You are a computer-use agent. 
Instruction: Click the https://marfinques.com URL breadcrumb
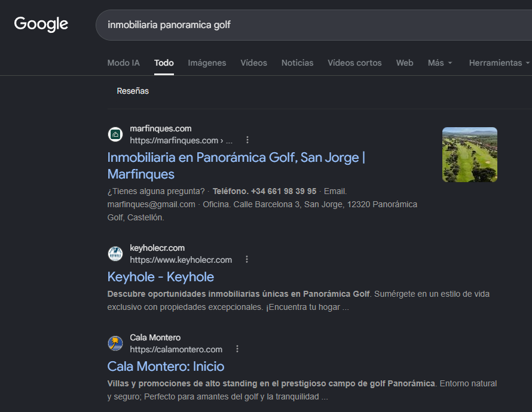(181, 140)
